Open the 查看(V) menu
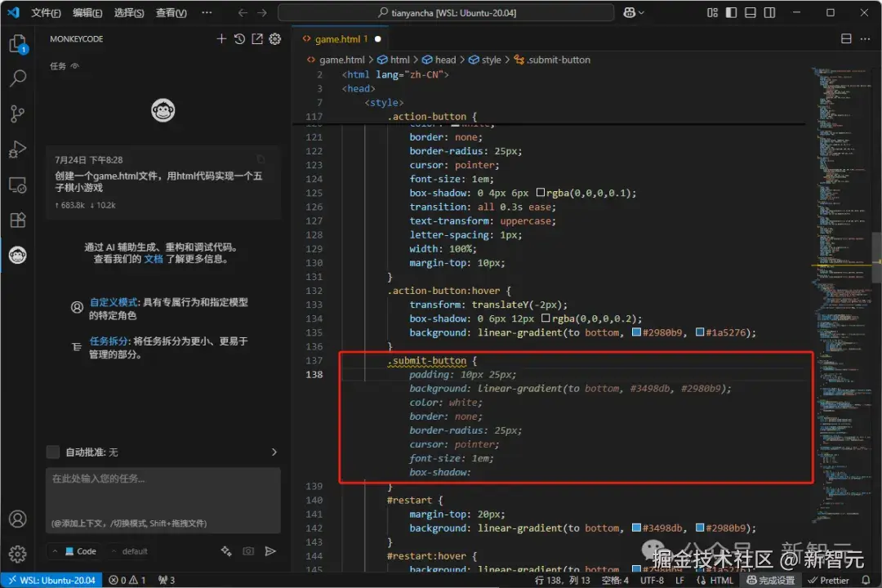 (171, 12)
